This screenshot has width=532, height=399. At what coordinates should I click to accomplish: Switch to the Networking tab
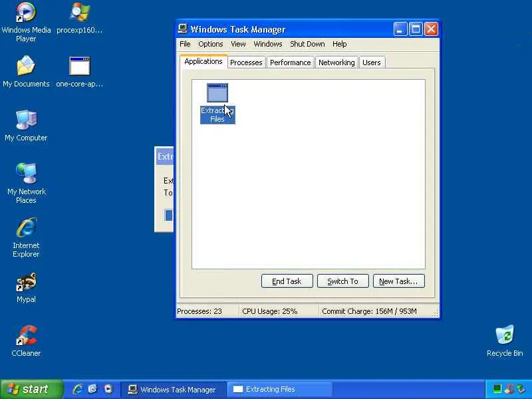point(336,63)
